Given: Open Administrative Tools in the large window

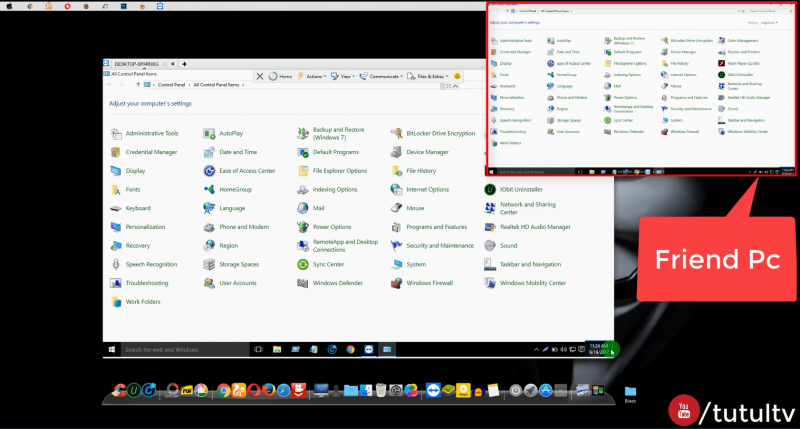Looking at the screenshot, I should tap(152, 133).
